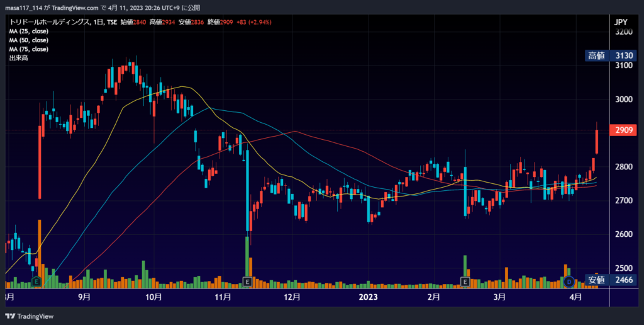Click the 10月 date axis label
This screenshot has height=325, width=644.
pos(153,297)
